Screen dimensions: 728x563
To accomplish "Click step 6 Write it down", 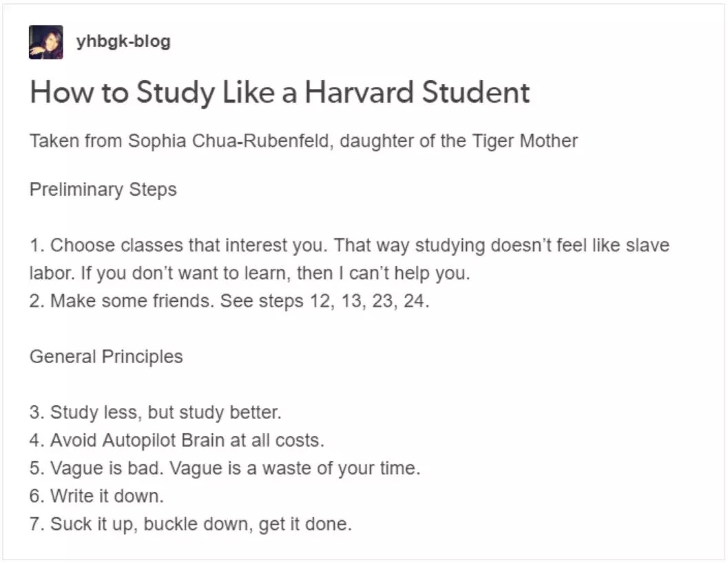I will [96, 496].
